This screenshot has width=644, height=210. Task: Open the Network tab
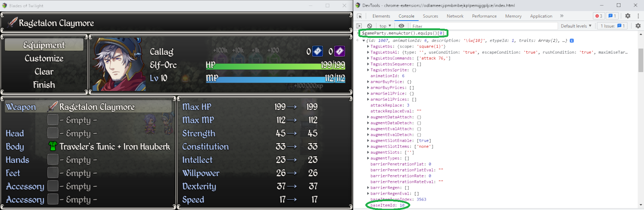point(455,16)
